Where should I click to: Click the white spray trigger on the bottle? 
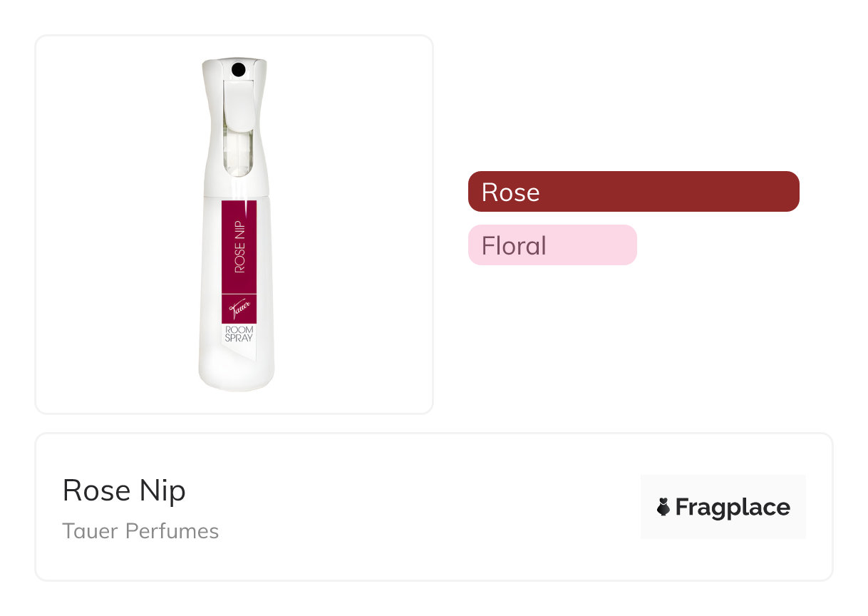[237, 103]
